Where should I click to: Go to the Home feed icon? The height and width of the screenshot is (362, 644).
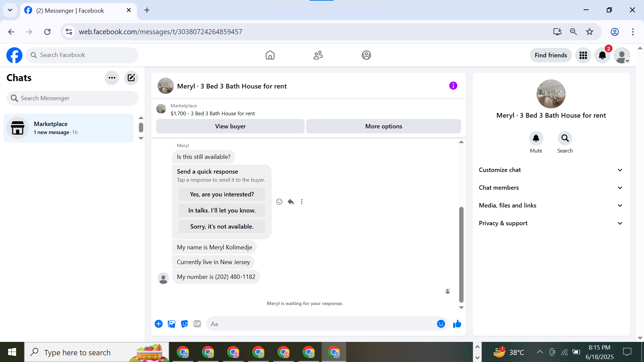(x=270, y=55)
